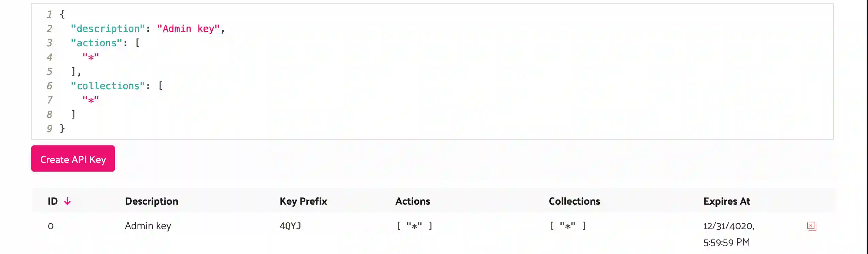Click the Description column header
The width and height of the screenshot is (868, 254).
pyautogui.click(x=151, y=201)
